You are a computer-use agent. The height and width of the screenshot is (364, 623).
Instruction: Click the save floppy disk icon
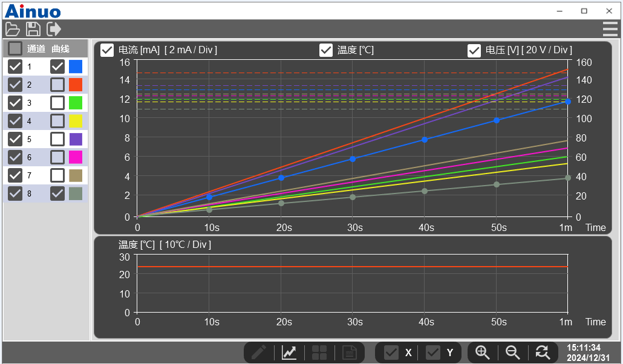pyautogui.click(x=33, y=28)
